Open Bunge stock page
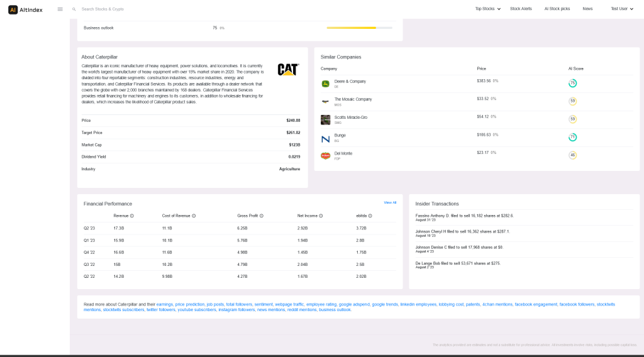Viewport: 644px width, 357px height. coord(340,135)
